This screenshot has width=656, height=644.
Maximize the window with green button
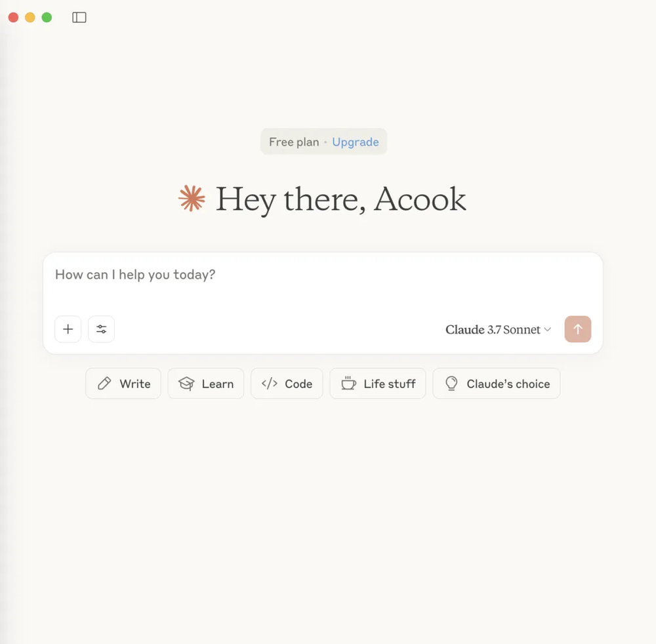point(47,17)
